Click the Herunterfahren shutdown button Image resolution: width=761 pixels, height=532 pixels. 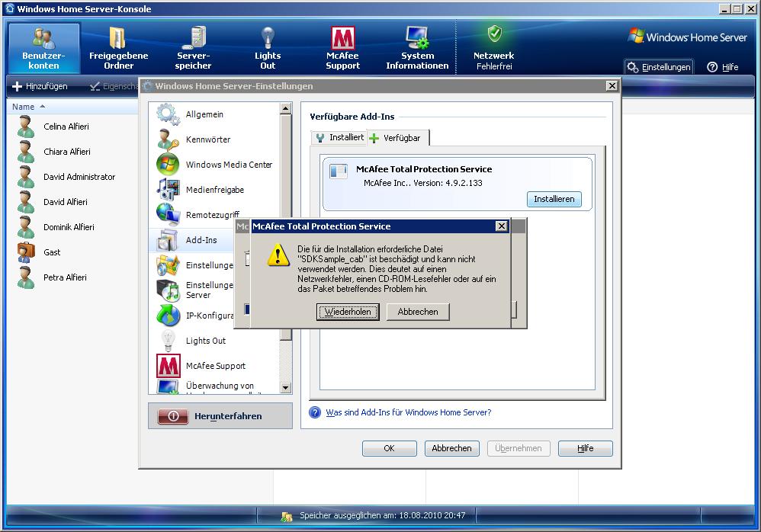[220, 416]
